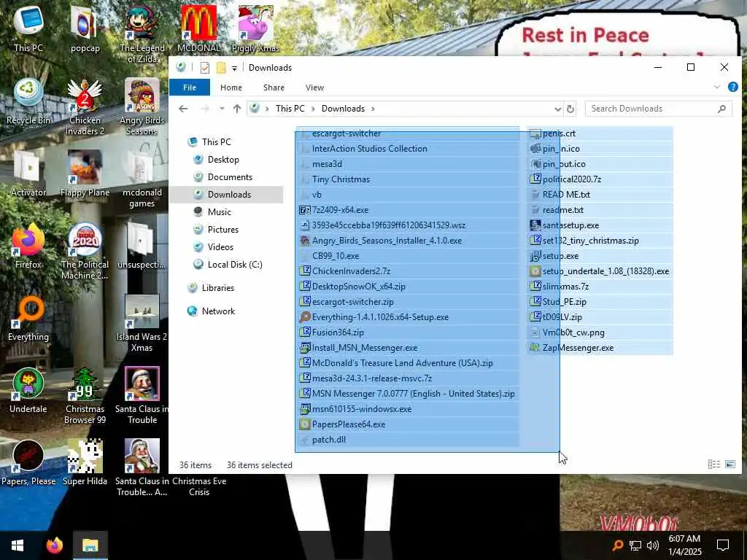747x560 pixels.
Task: Launch The Legend of Zilda shortcut
Action: pyautogui.click(x=142, y=34)
